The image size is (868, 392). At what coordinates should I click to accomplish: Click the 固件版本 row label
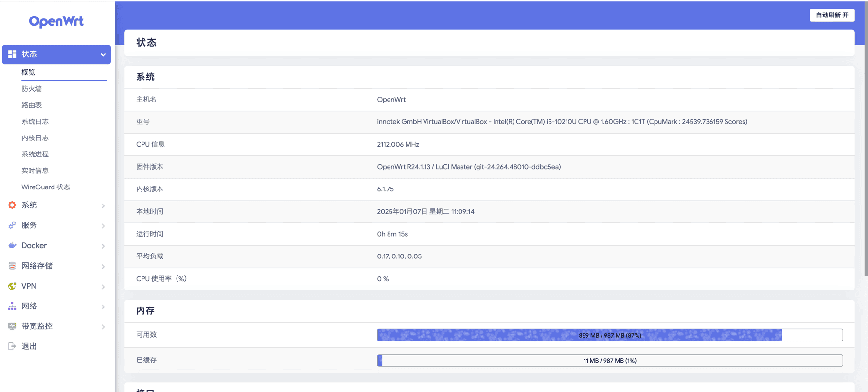click(x=150, y=167)
